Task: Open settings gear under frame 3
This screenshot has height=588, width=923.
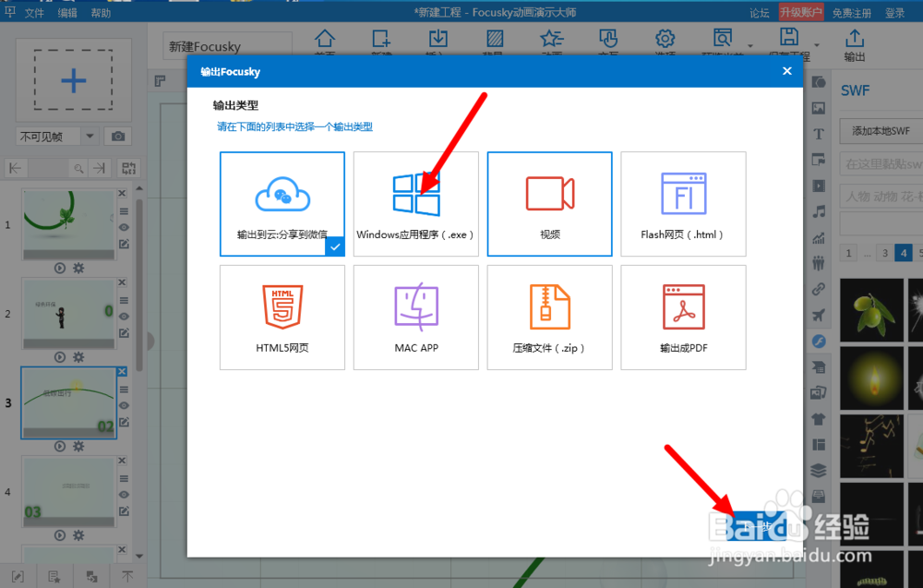Action: click(x=78, y=446)
